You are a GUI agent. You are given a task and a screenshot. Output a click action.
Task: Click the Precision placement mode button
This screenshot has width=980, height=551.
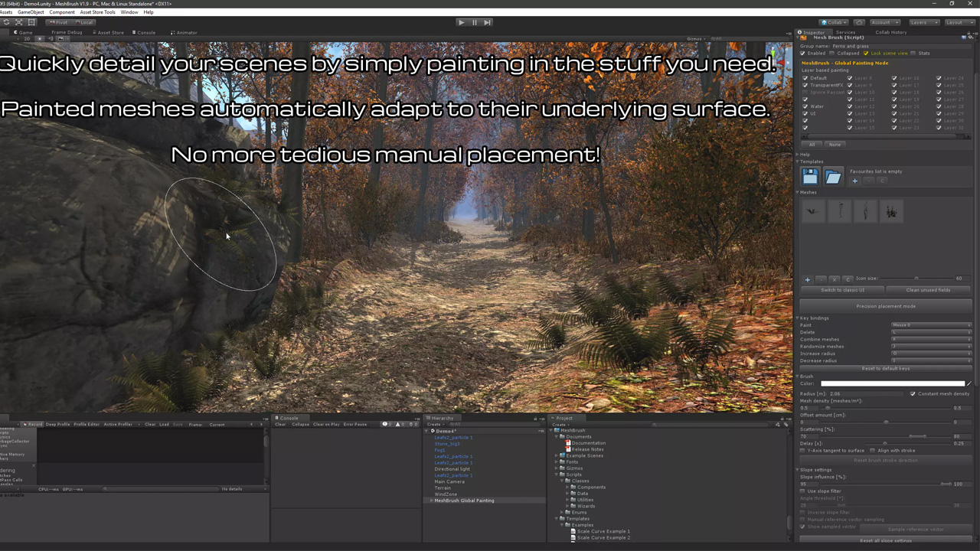coord(885,306)
